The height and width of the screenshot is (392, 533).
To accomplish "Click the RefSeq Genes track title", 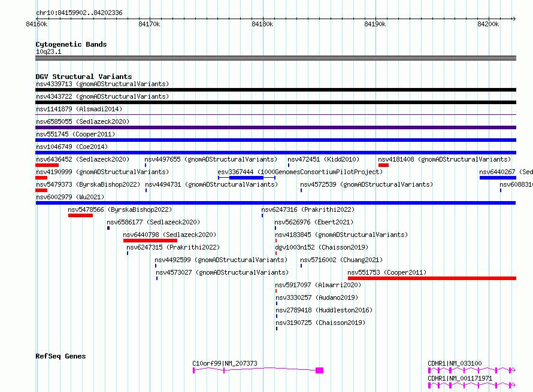I will [60, 356].
